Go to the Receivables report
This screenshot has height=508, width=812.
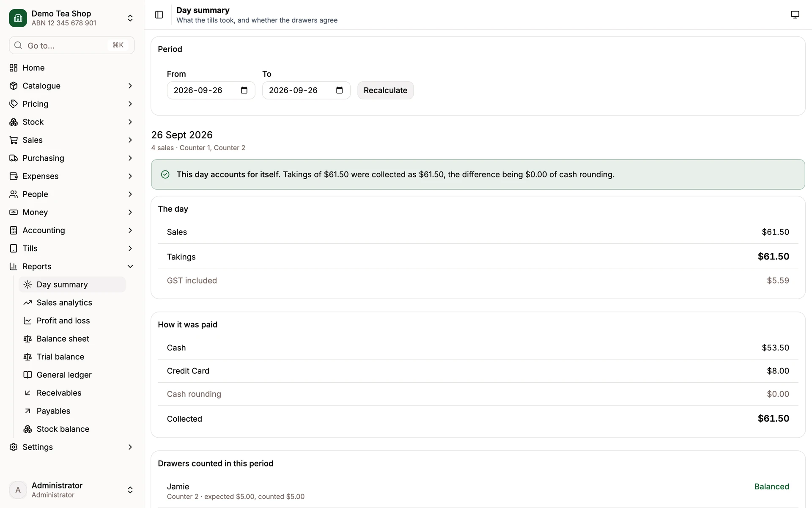click(72, 393)
